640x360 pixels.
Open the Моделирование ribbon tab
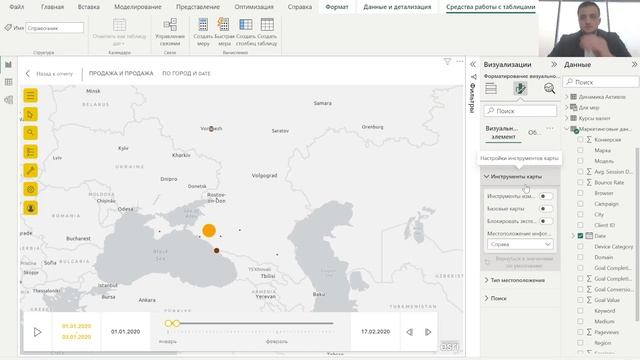138,7
